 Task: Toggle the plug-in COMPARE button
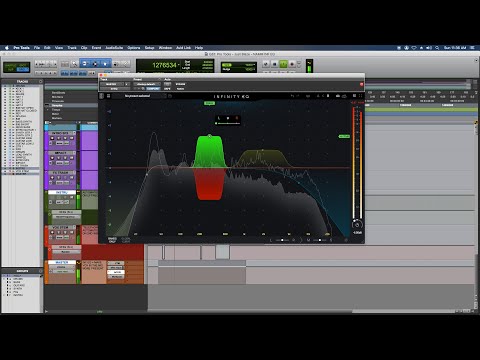click(x=153, y=89)
